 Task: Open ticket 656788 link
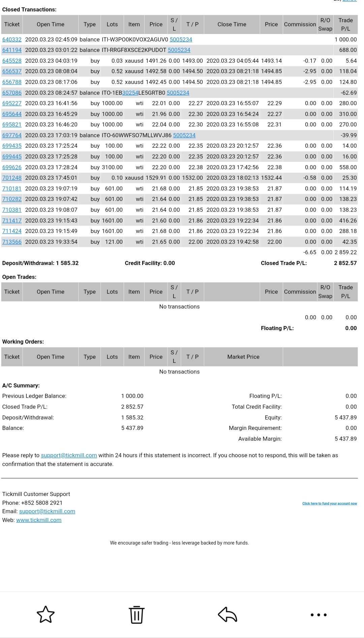[x=12, y=82]
